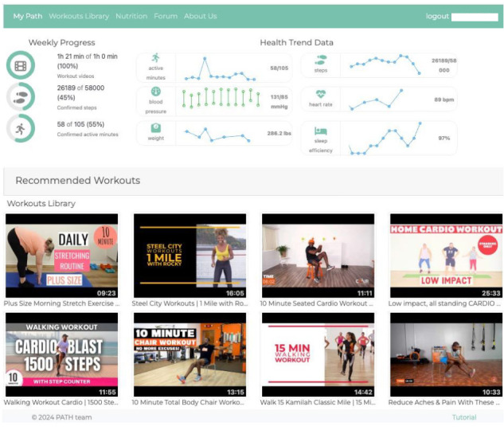Click the Weekly Progress heading
504x430 pixels.
tap(62, 42)
